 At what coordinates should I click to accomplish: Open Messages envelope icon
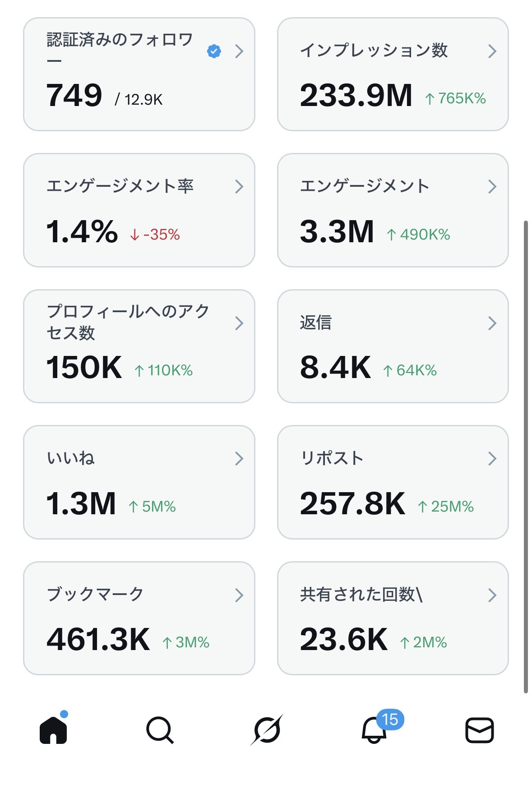click(479, 730)
